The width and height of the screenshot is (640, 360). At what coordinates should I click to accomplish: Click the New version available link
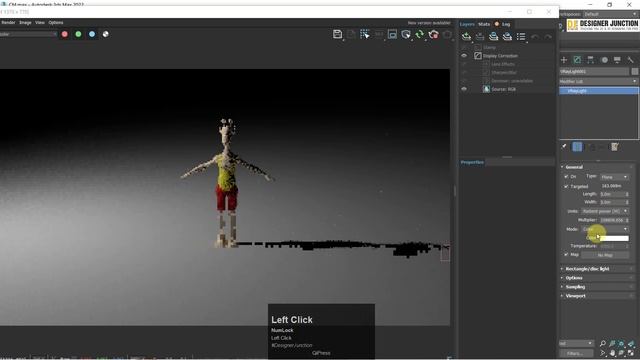429,23
